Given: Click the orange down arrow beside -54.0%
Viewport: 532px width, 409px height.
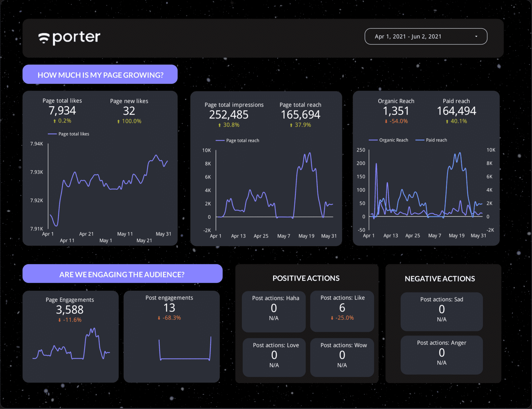Looking at the screenshot, I should [x=385, y=121].
